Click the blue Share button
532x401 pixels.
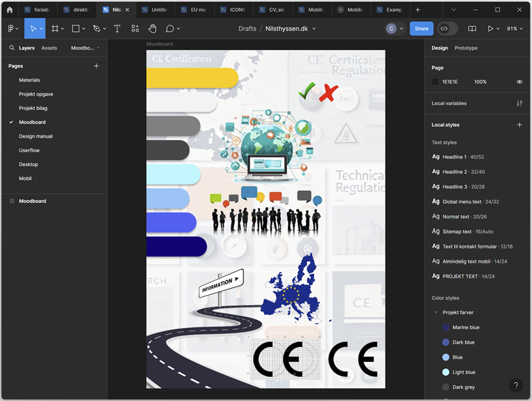tap(421, 28)
